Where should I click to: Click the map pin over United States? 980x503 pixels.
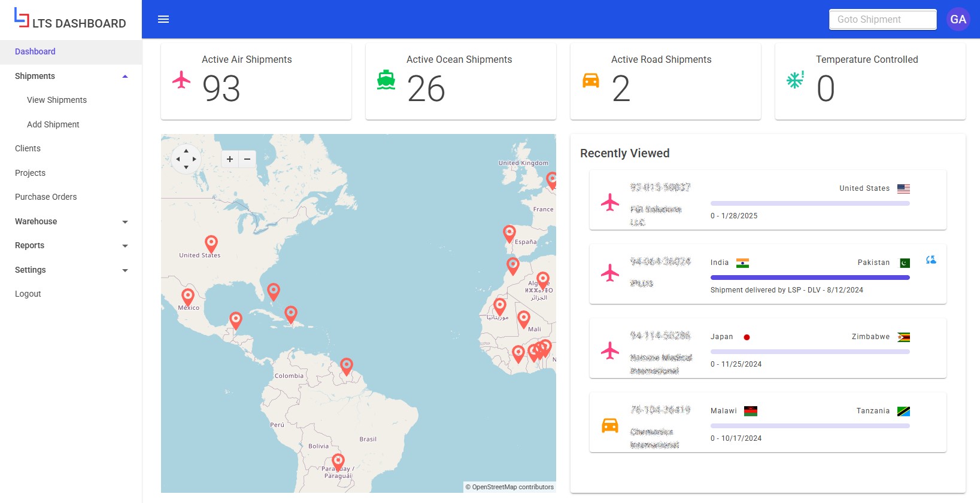pyautogui.click(x=211, y=243)
